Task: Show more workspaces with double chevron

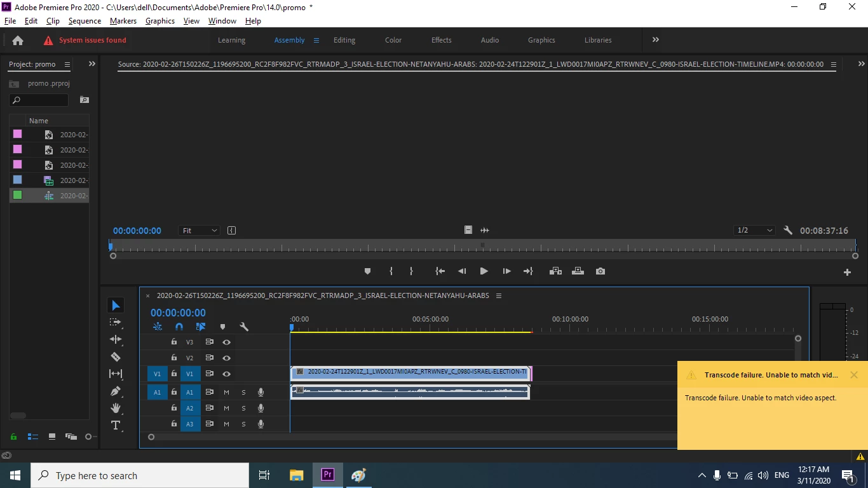Action: (656, 39)
